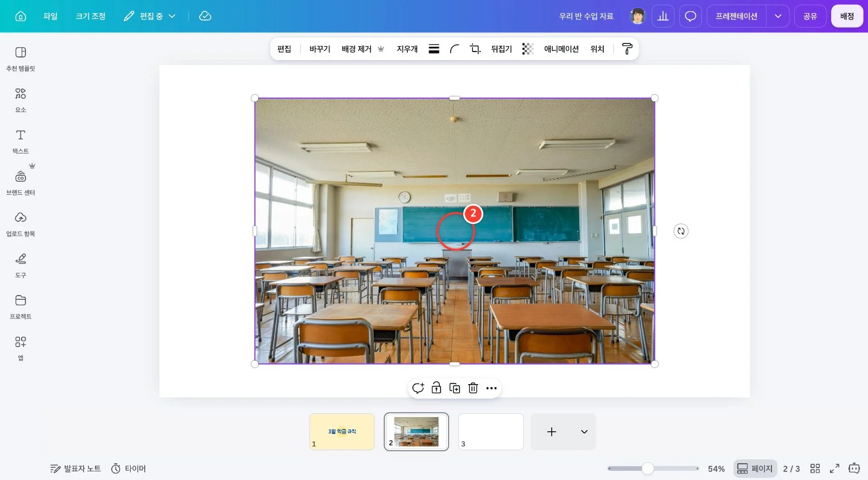868x480 pixels.
Task: Click the 배경 제거 background remover
Action: pyautogui.click(x=363, y=49)
